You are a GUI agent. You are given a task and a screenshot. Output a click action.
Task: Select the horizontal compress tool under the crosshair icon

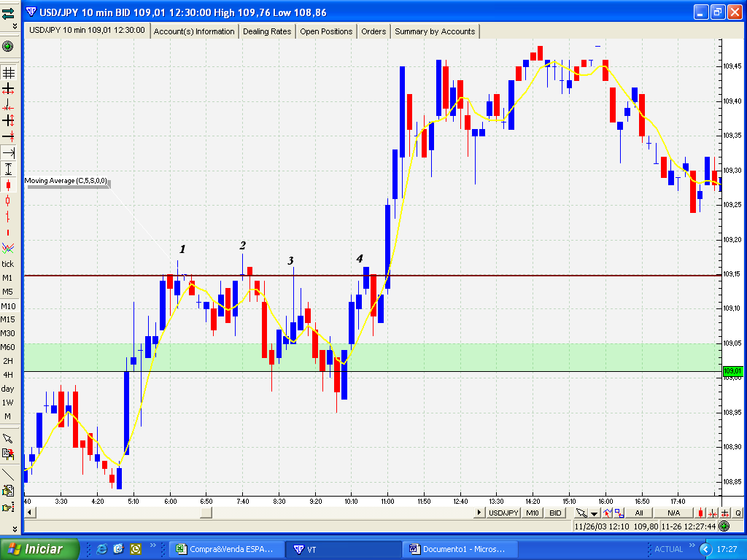pyautogui.click(x=8, y=104)
